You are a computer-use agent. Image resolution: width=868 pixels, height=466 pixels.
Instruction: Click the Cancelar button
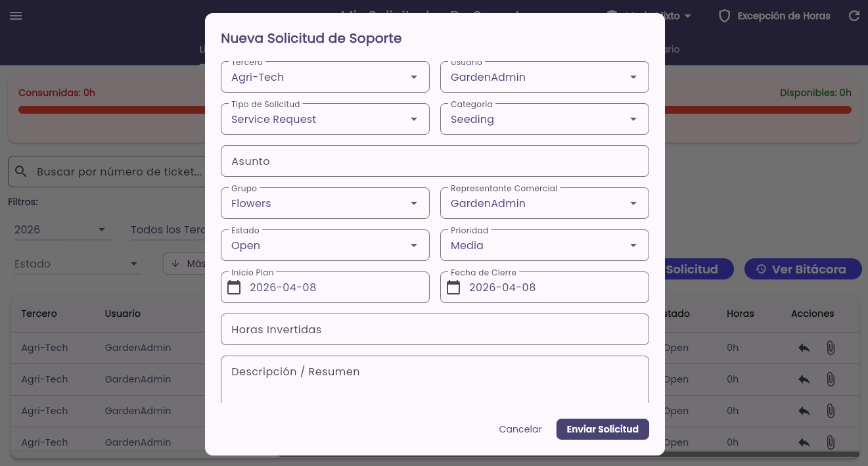pyautogui.click(x=520, y=429)
